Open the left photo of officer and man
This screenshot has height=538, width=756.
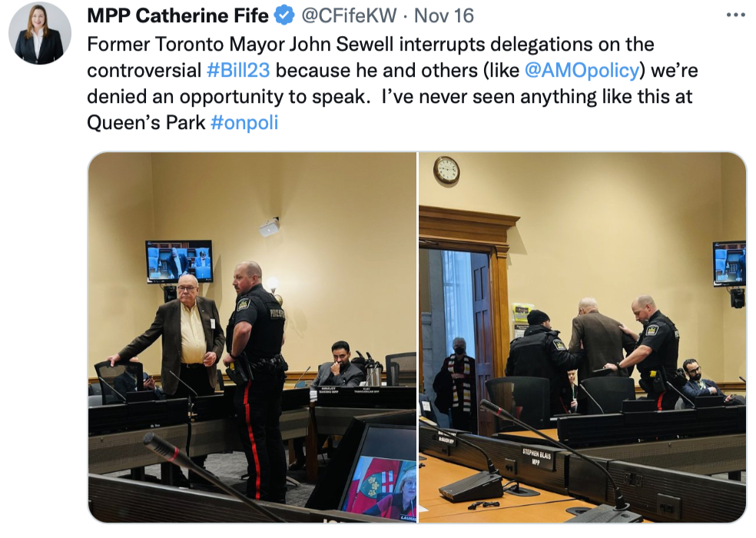[x=252, y=337]
